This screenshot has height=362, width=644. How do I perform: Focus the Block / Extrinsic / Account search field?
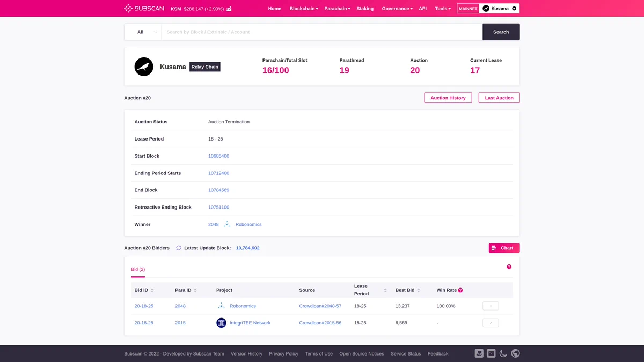322,32
